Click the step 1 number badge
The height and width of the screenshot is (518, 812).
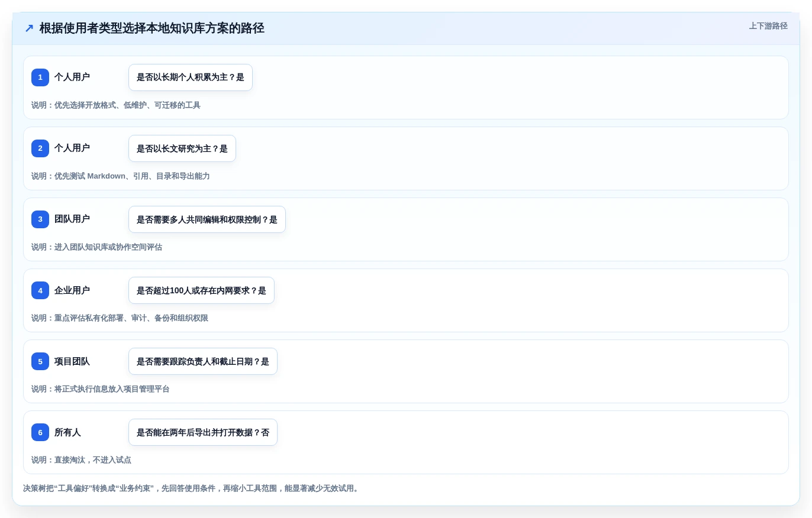point(40,77)
